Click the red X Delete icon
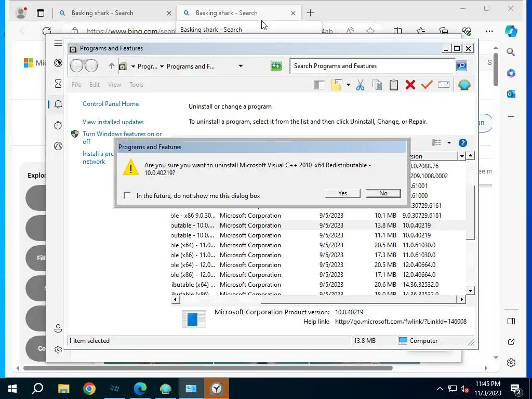This screenshot has width=532, height=399. point(410,85)
